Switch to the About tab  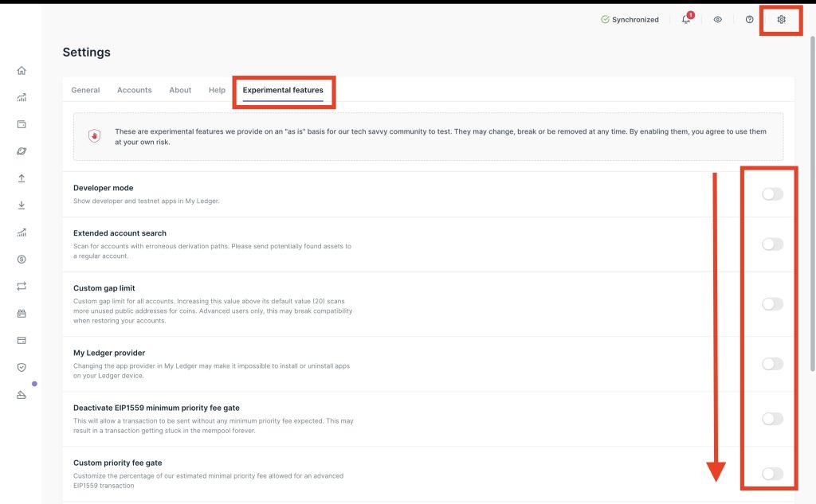180,90
